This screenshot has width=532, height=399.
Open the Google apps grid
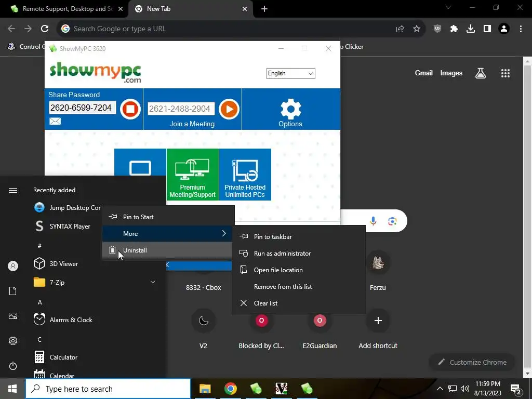click(x=505, y=73)
